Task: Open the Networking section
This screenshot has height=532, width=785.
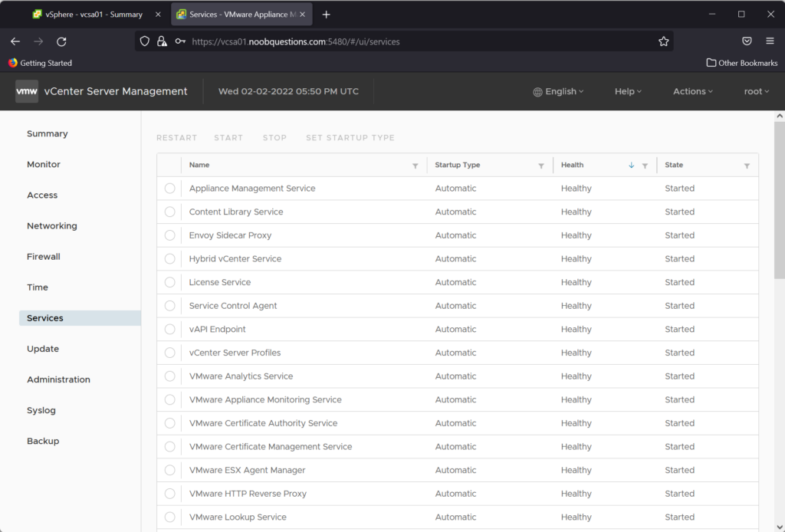Action: 52,225
